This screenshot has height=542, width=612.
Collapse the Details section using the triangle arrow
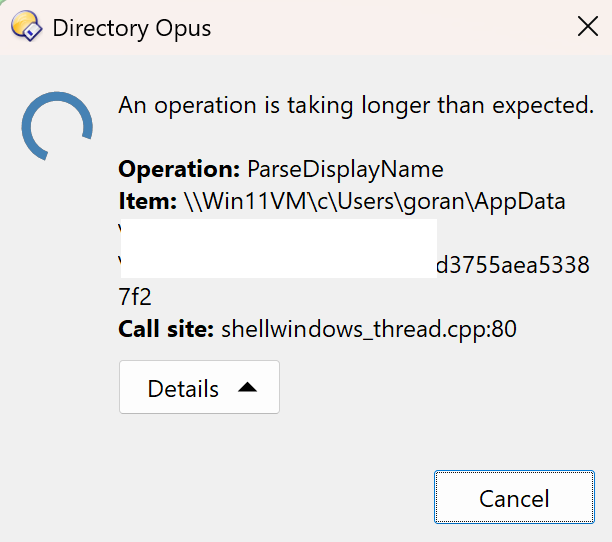click(x=247, y=387)
